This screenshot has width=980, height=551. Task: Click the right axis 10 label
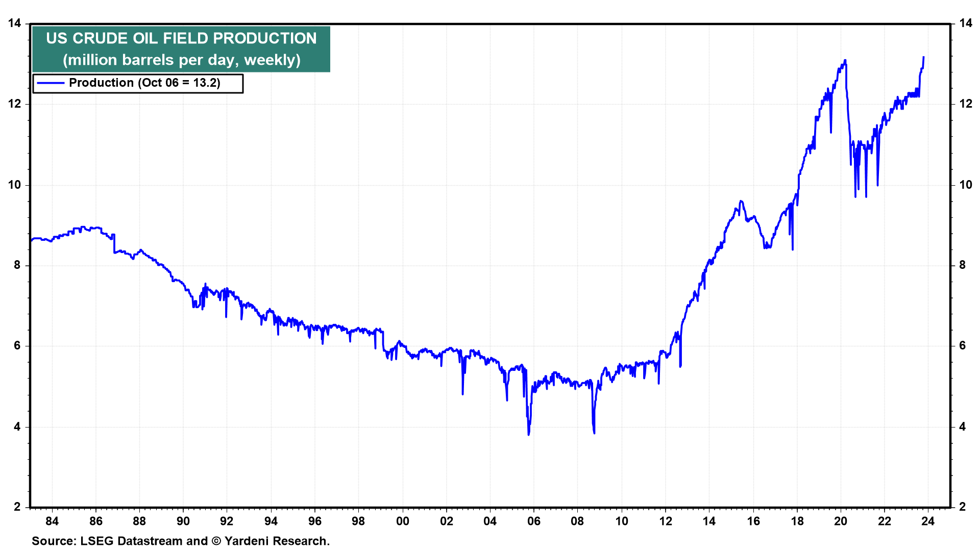coord(966,185)
